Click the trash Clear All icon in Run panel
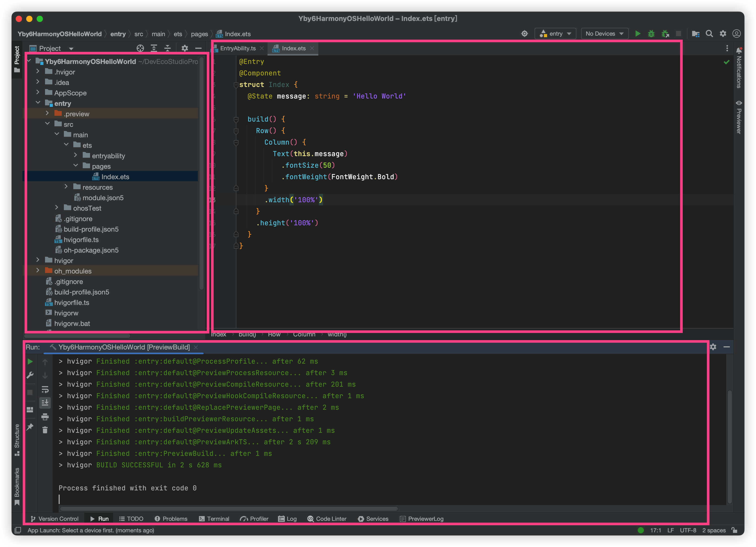The height and width of the screenshot is (547, 756). tap(45, 430)
